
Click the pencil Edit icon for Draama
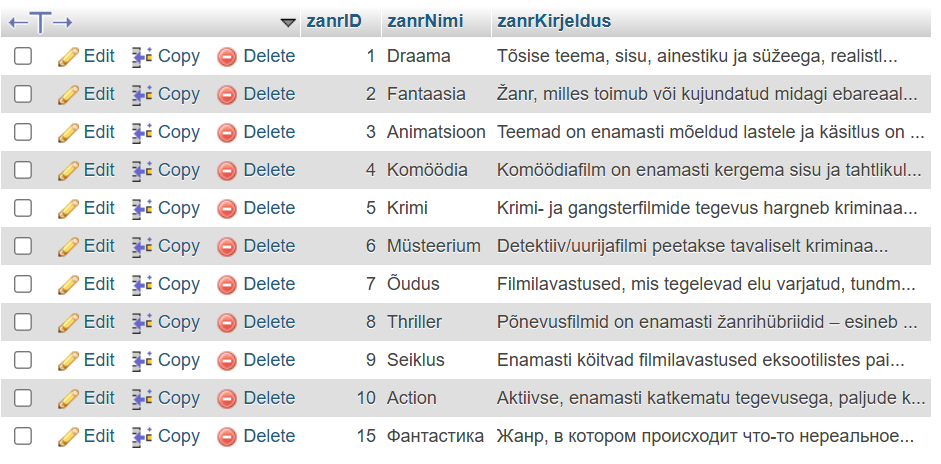(x=68, y=57)
